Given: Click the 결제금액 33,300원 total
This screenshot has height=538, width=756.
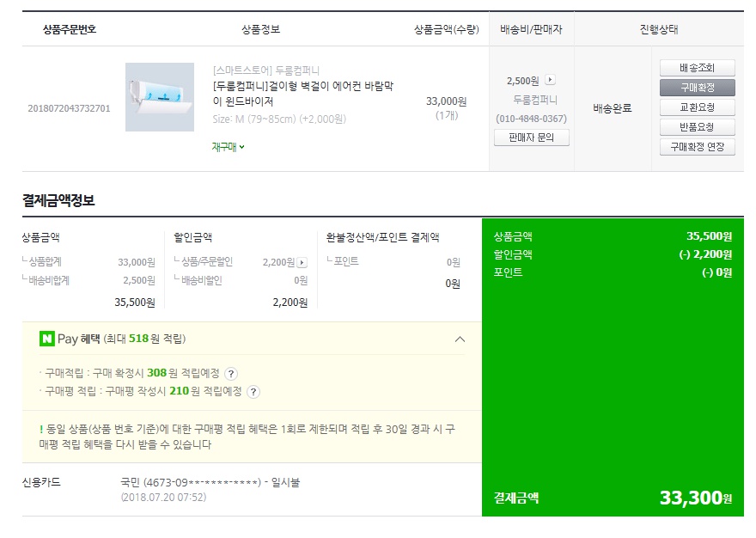Looking at the screenshot, I should coord(696,498).
